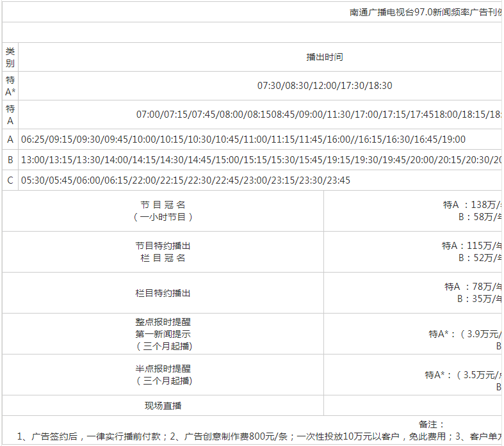Click the price text 特A*：（3.9万元
This screenshot has height=446, width=504.
(465, 334)
